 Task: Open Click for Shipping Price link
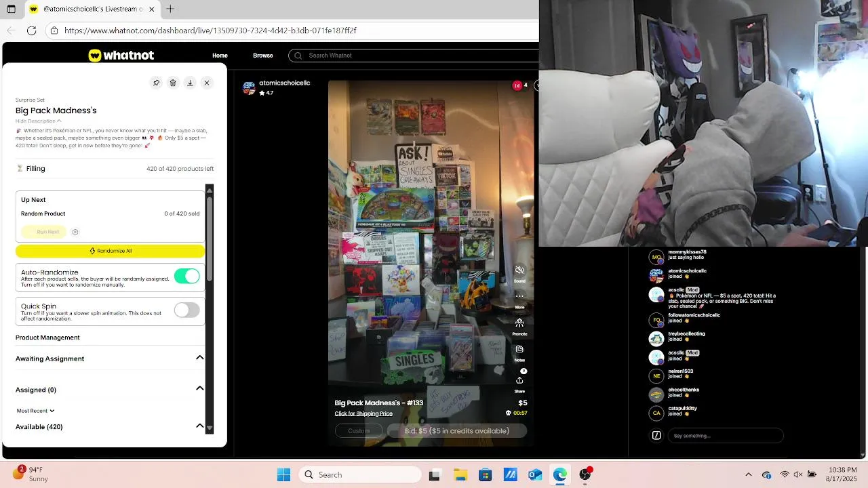click(363, 413)
